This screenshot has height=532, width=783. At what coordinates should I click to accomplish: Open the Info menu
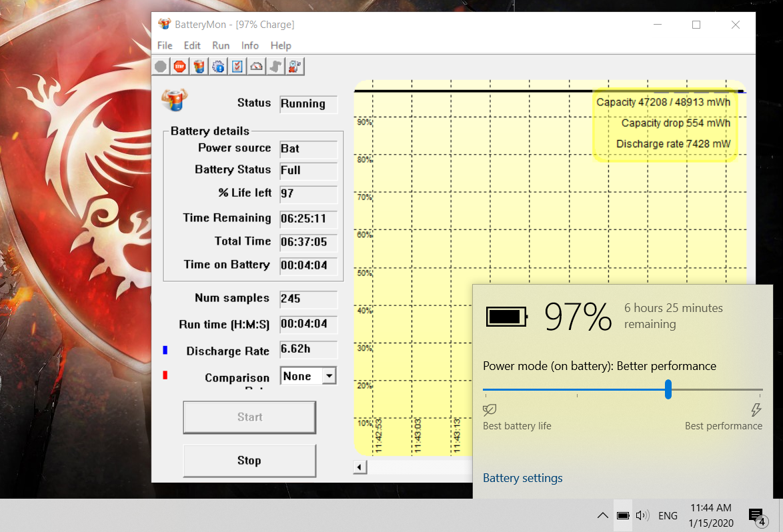pyautogui.click(x=250, y=45)
